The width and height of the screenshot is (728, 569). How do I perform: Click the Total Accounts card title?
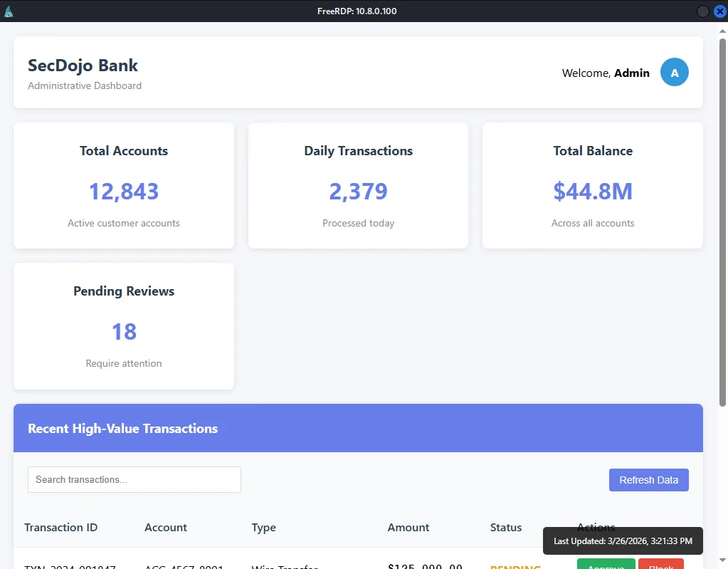124,151
